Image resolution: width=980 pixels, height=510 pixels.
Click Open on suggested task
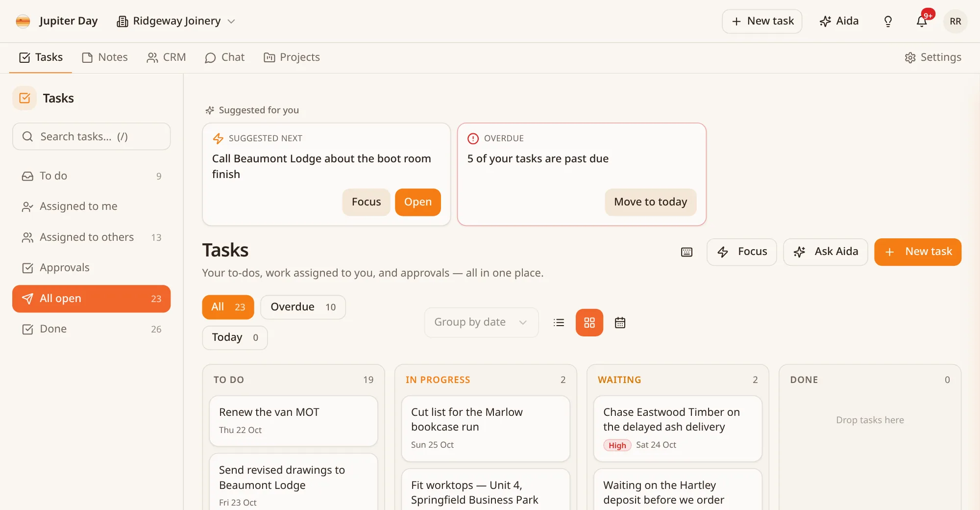417,202
